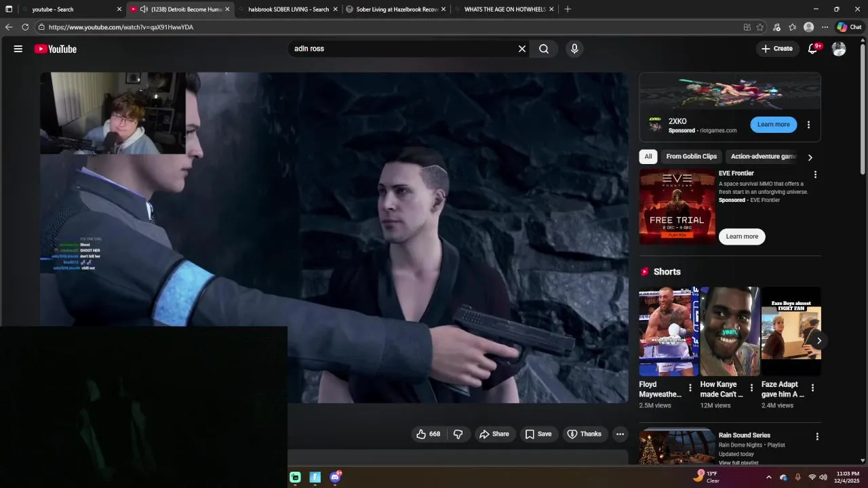Open the green app in taskbar
868x488 pixels.
pyautogui.click(x=295, y=477)
